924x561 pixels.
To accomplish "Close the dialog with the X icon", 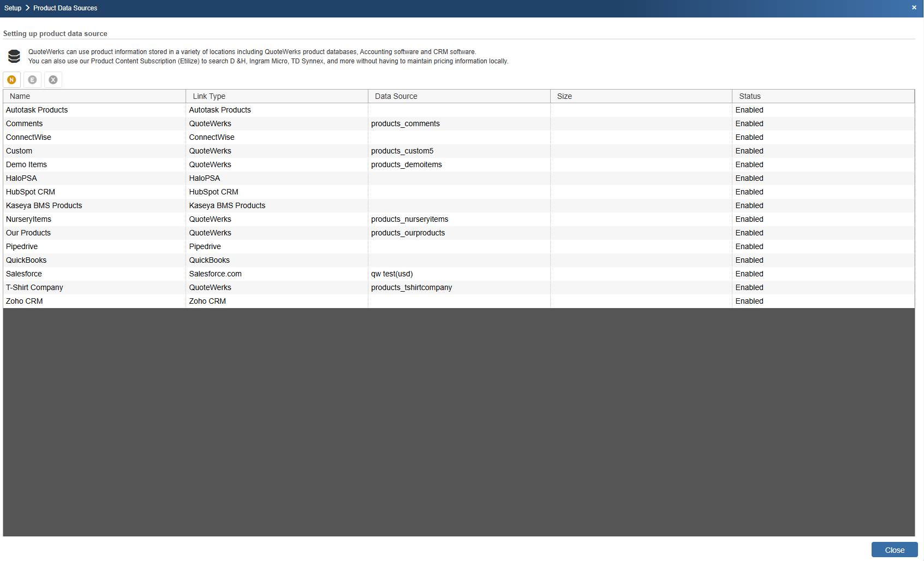I will coord(914,8).
